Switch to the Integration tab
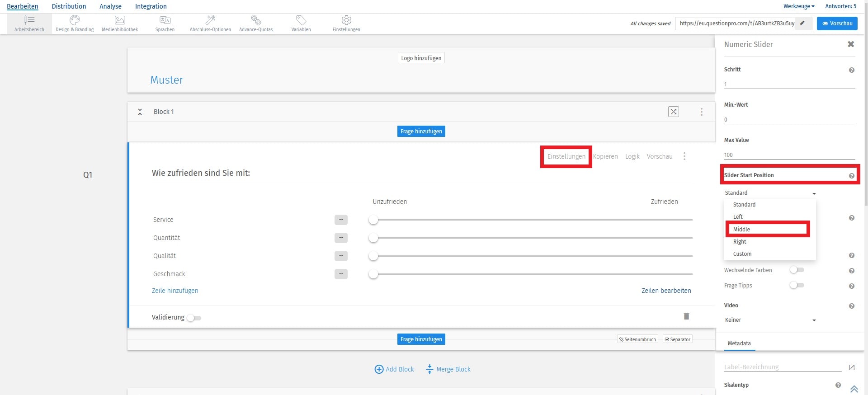 151,6
